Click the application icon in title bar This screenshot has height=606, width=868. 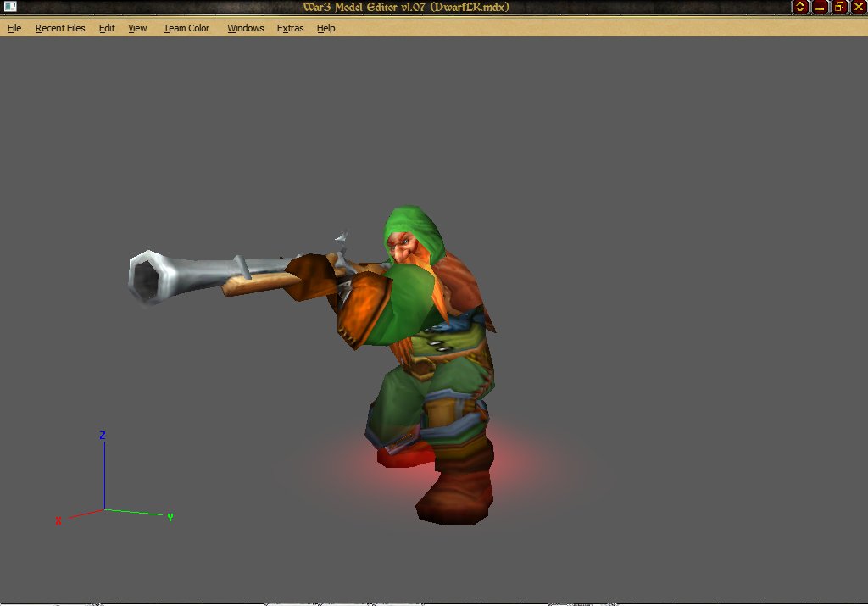pyautogui.click(x=10, y=7)
